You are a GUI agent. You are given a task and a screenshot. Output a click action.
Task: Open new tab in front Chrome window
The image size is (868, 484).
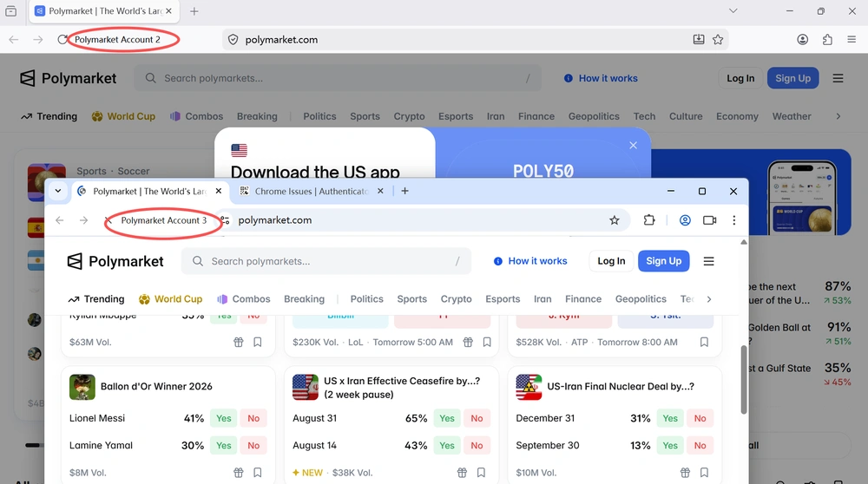click(x=405, y=191)
